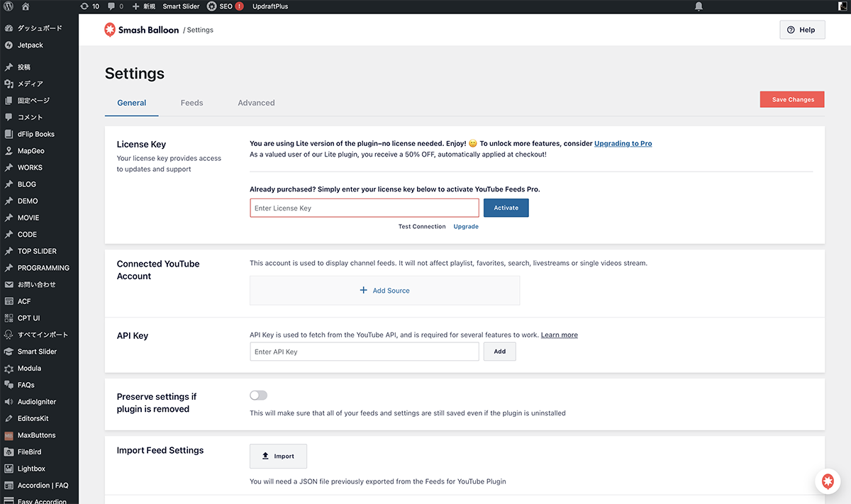This screenshot has height=504, width=851.
Task: Click the Activate license button
Action: click(x=506, y=208)
